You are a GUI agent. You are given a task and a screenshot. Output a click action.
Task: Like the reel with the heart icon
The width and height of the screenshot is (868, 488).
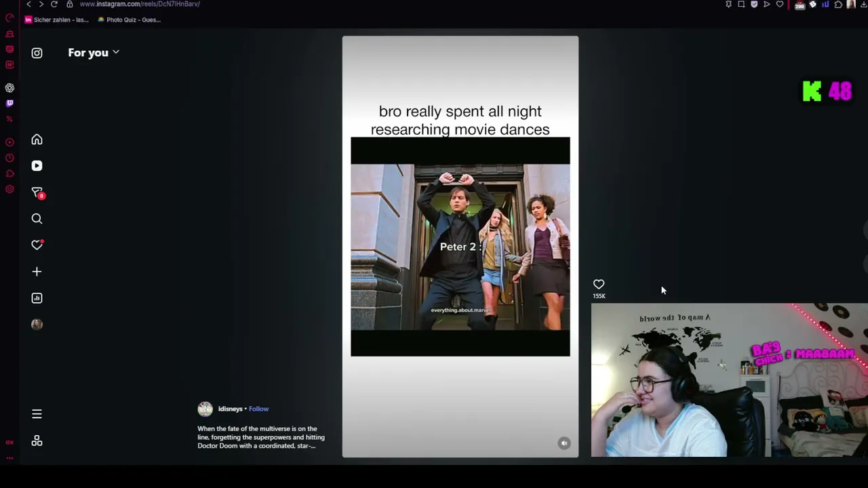tap(599, 285)
